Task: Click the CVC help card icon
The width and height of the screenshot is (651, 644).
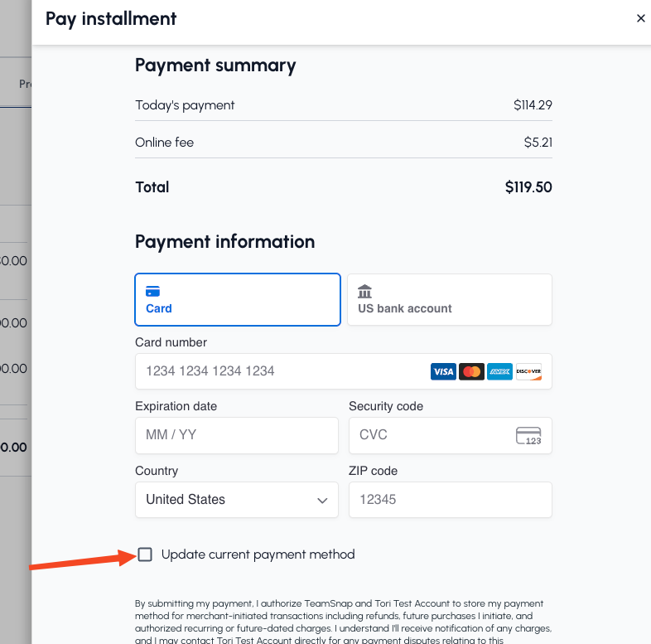Action: [x=528, y=435]
